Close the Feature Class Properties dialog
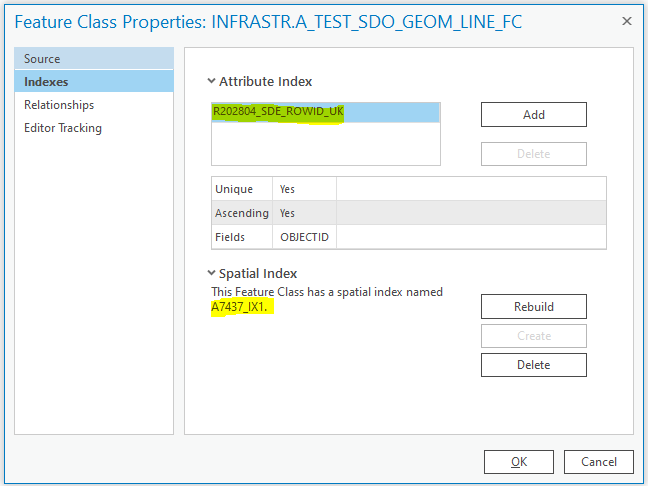Image resolution: width=648 pixels, height=486 pixels. coord(626,21)
